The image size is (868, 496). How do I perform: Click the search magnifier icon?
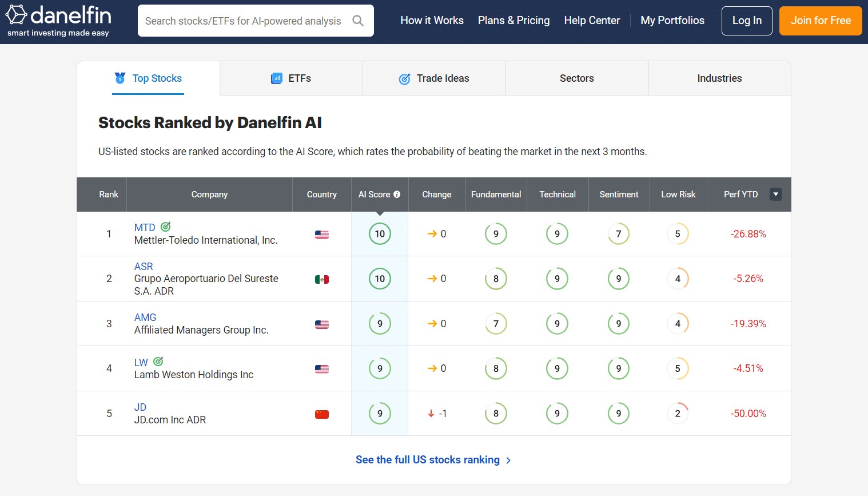pyautogui.click(x=358, y=21)
